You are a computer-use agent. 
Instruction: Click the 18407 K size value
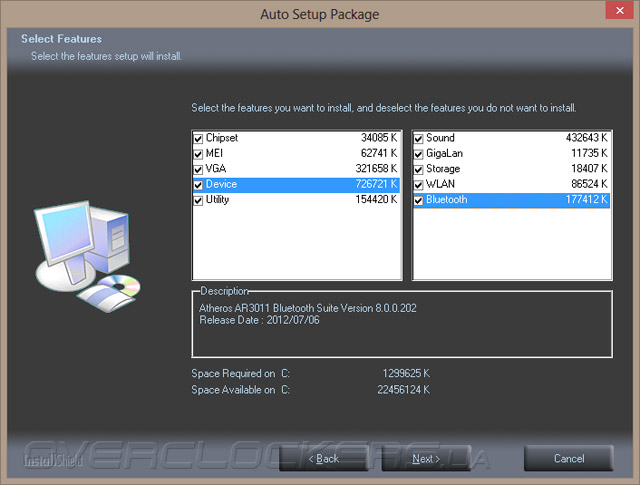[x=589, y=169]
